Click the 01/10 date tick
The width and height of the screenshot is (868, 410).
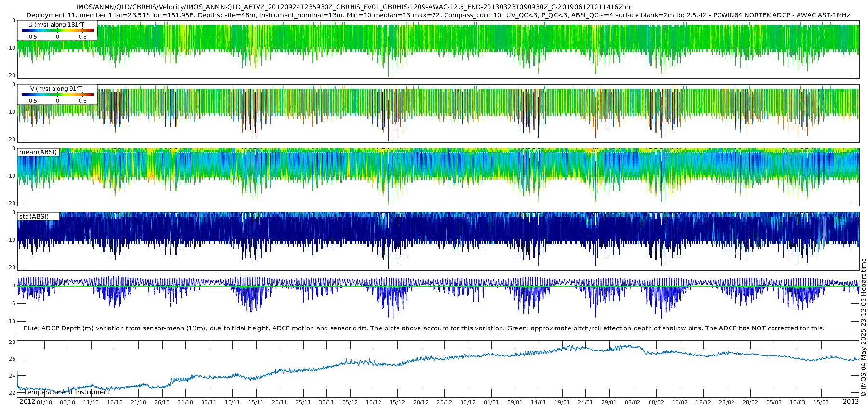[x=44, y=403]
